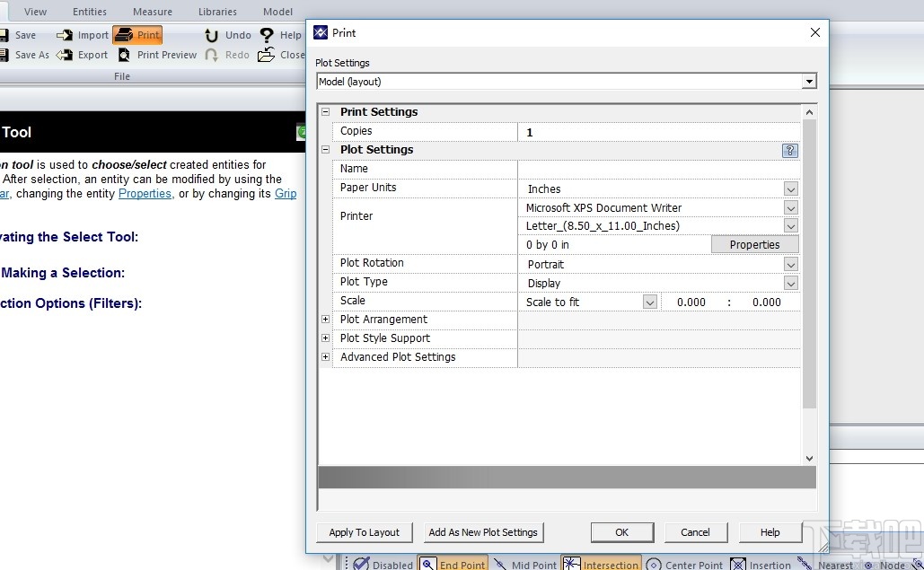Click the Cancel button

[695, 532]
